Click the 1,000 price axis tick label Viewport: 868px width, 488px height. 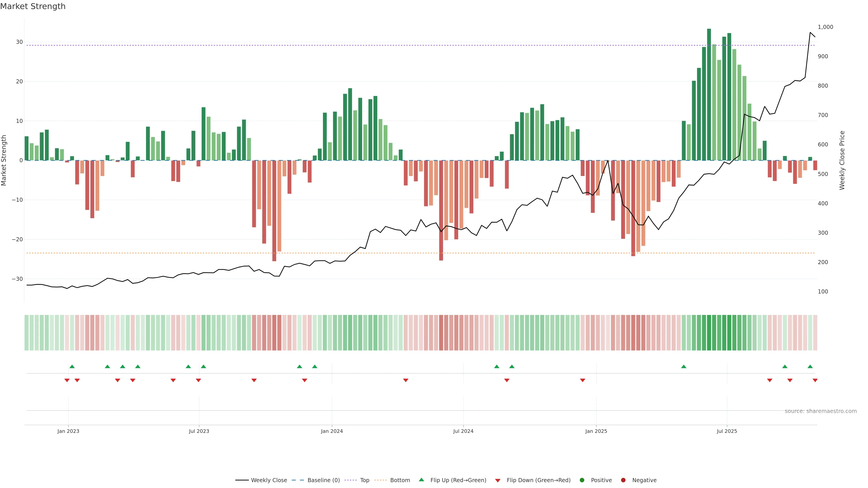point(825,27)
